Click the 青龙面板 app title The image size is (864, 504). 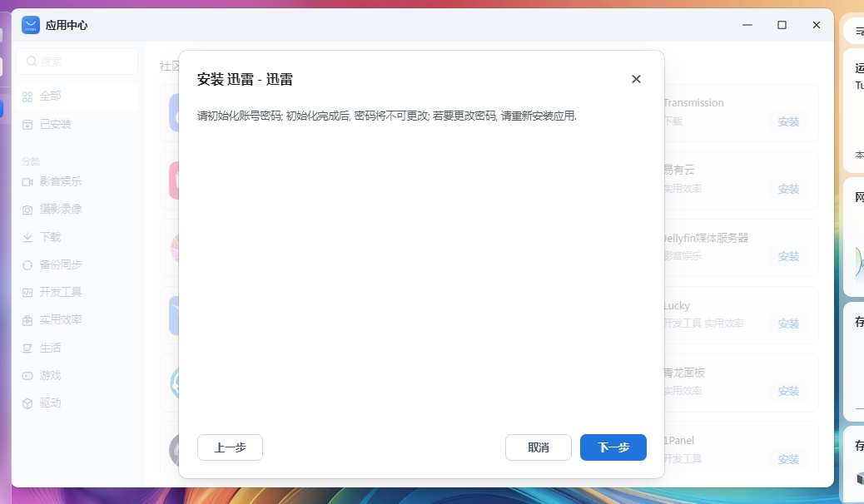coord(685,373)
